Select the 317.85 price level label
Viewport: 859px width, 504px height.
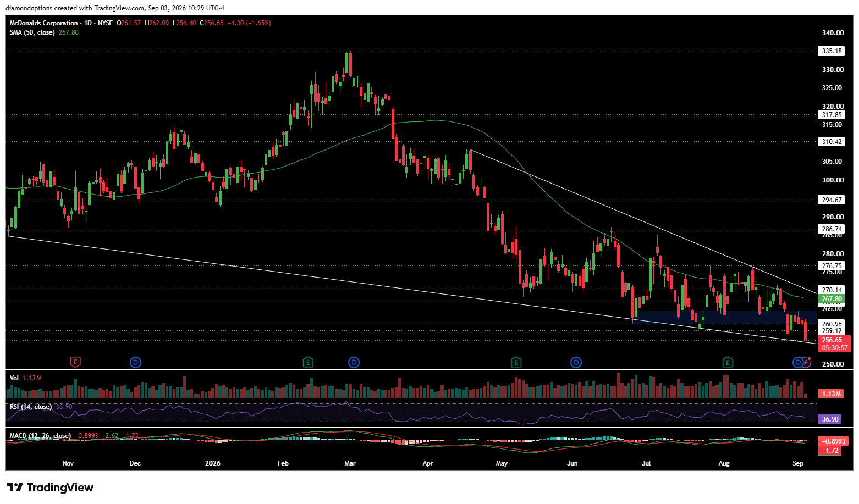click(832, 115)
